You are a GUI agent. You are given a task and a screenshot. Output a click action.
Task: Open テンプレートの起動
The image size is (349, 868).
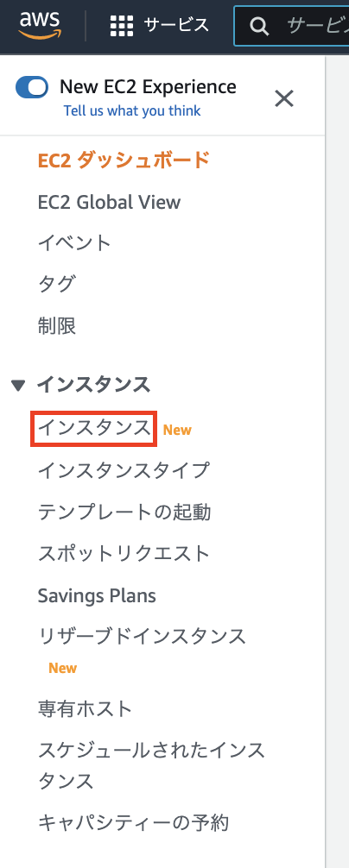[x=124, y=512]
